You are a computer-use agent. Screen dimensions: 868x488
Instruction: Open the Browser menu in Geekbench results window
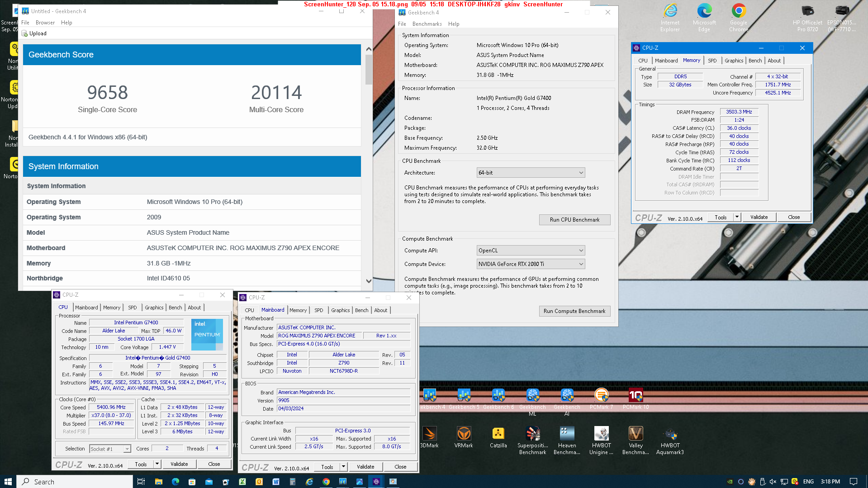pos(45,23)
